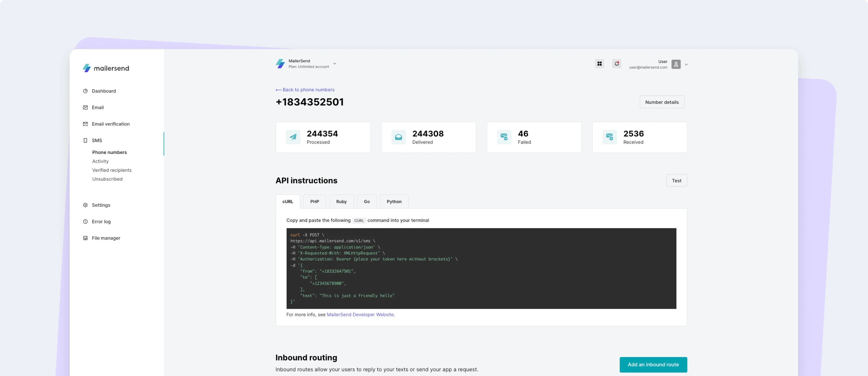Image resolution: width=868 pixels, height=376 pixels.
Task: Switch to the cURL tab
Action: (x=288, y=202)
